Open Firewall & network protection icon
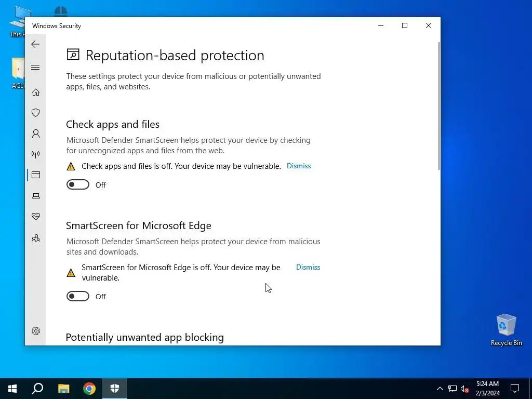This screenshot has height=399, width=532. coord(36,154)
